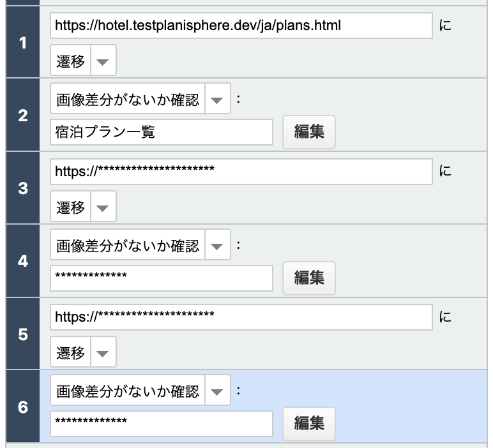Click the masked name field in step 6
Image resolution: width=493 pixels, height=448 pixels.
coord(162,424)
